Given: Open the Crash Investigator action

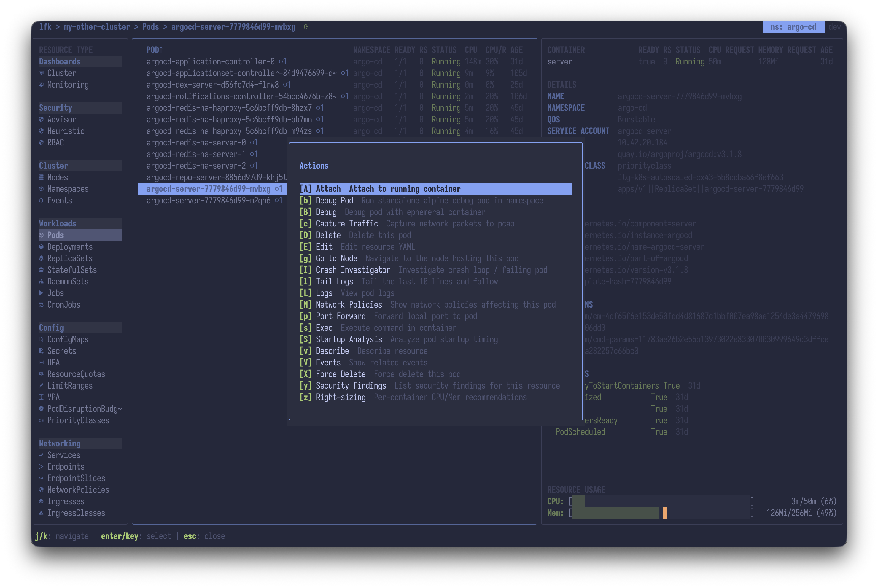Looking at the screenshot, I should (436, 270).
